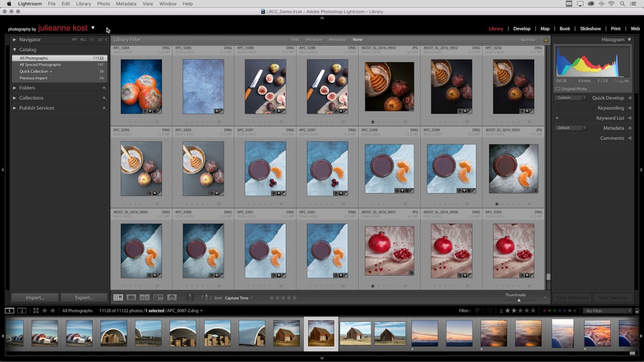Switch to the Develop module
Screen dimensions: 644x362
[522, 29]
